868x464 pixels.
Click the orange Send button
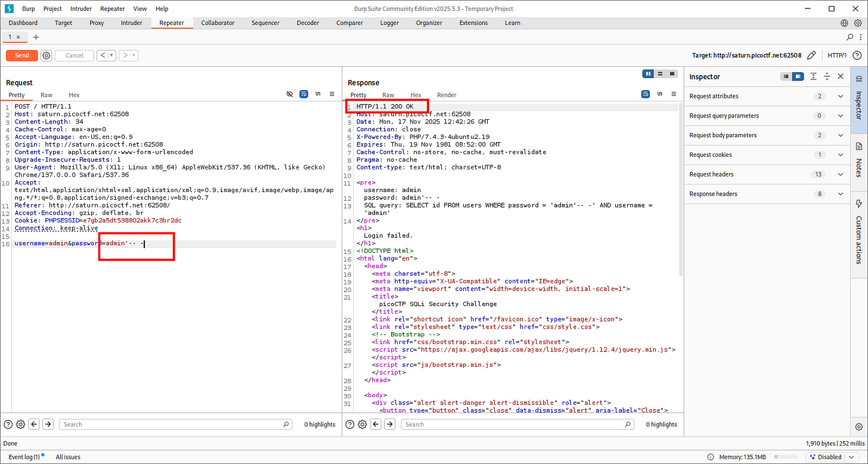point(22,55)
